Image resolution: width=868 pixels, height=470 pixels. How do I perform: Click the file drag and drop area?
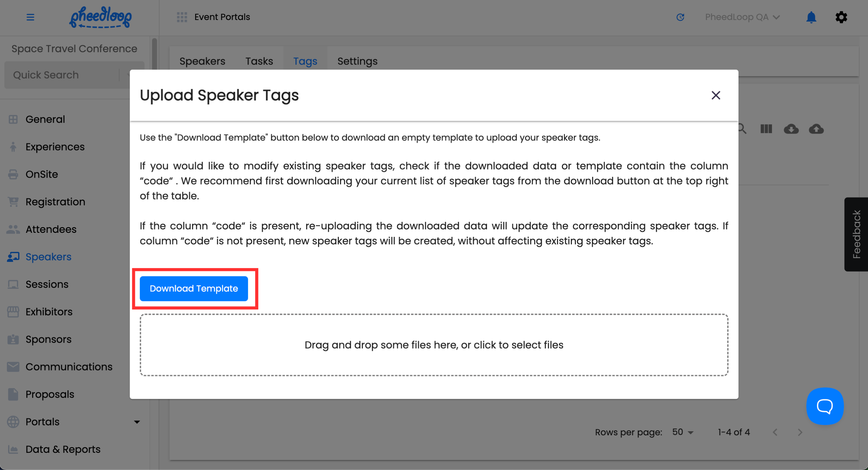tap(434, 345)
